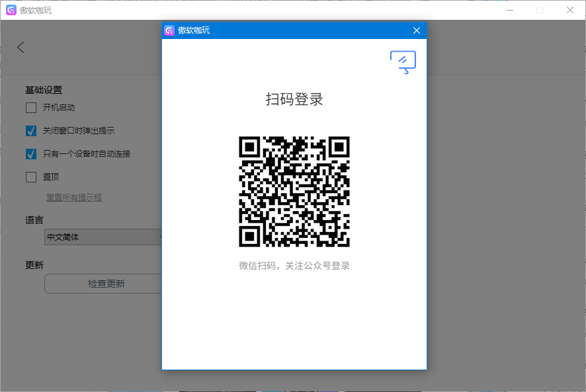The image size is (586, 392).
Task: Close the 扫码登录 dialog
Action: (417, 30)
